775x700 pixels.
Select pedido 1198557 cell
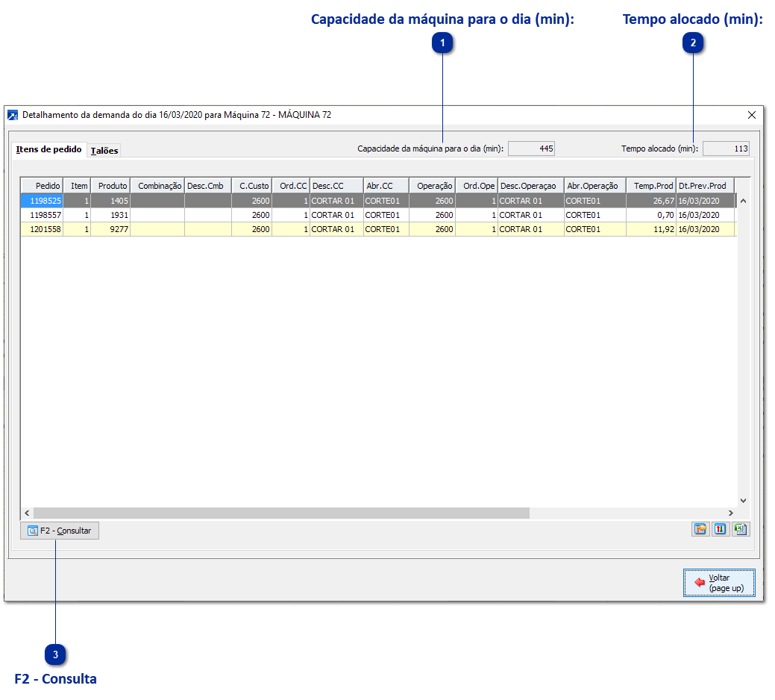[x=42, y=216]
